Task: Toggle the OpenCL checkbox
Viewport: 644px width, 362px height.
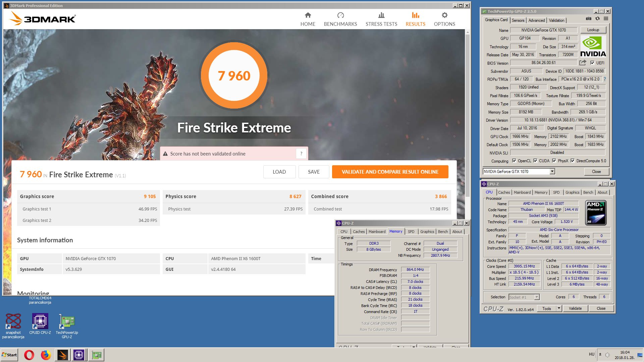Action: coord(514,161)
